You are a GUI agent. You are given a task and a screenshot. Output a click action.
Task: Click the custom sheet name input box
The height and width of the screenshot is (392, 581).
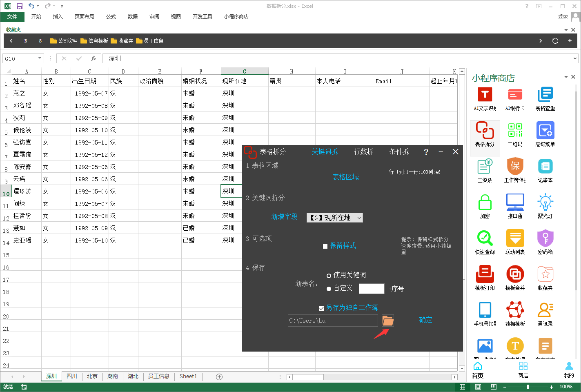[x=372, y=289]
